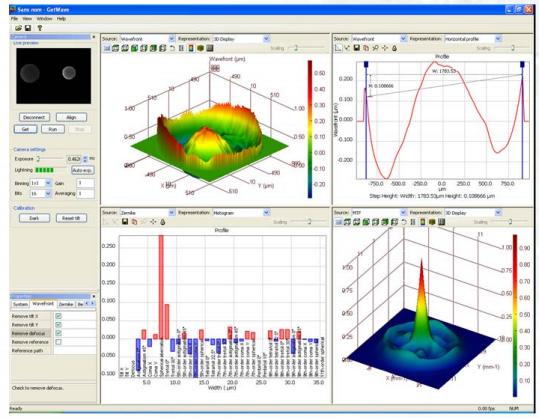Open the File menu
The image size is (539, 418).
click(x=14, y=19)
